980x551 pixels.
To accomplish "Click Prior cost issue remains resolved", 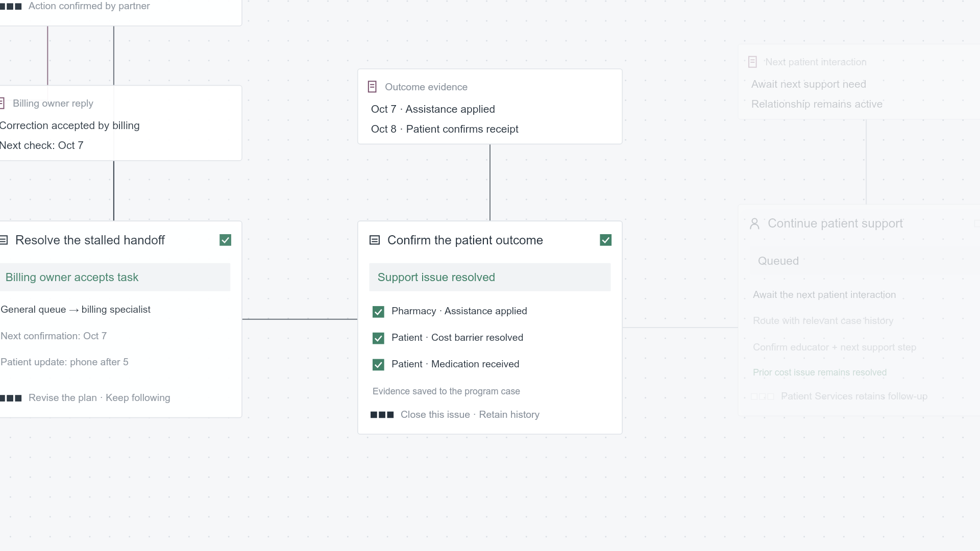I will 820,372.
